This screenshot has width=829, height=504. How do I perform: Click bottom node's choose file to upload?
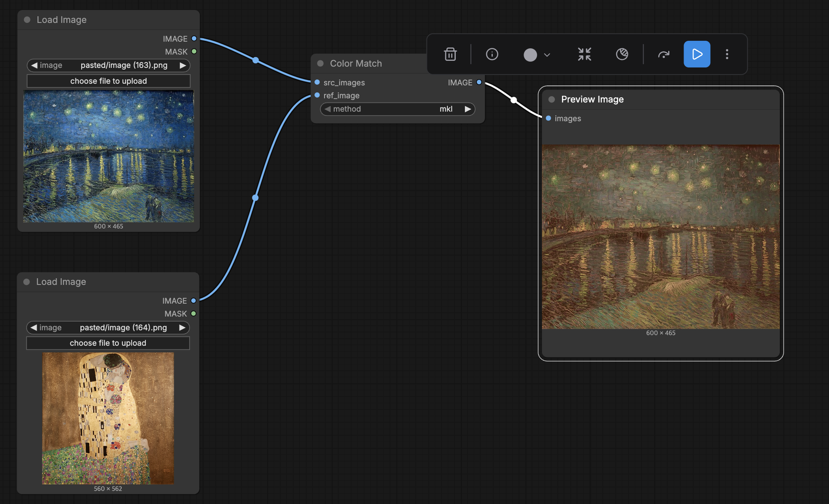point(108,343)
